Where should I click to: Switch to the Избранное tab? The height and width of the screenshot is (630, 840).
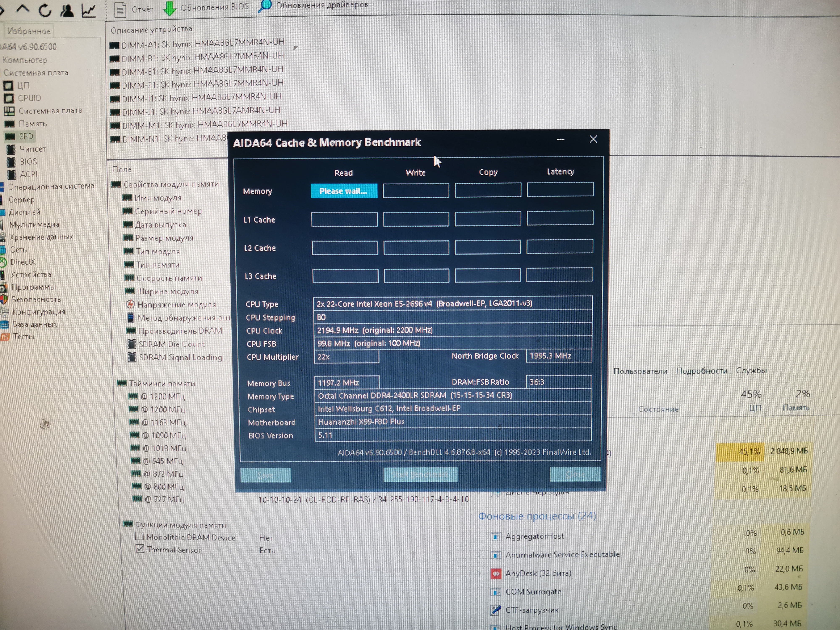point(29,31)
